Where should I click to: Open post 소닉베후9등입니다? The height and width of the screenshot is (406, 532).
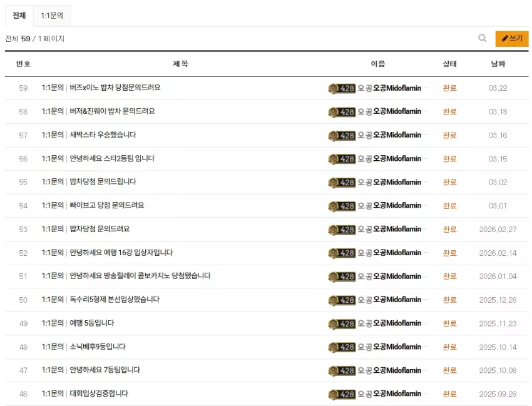pyautogui.click(x=98, y=347)
